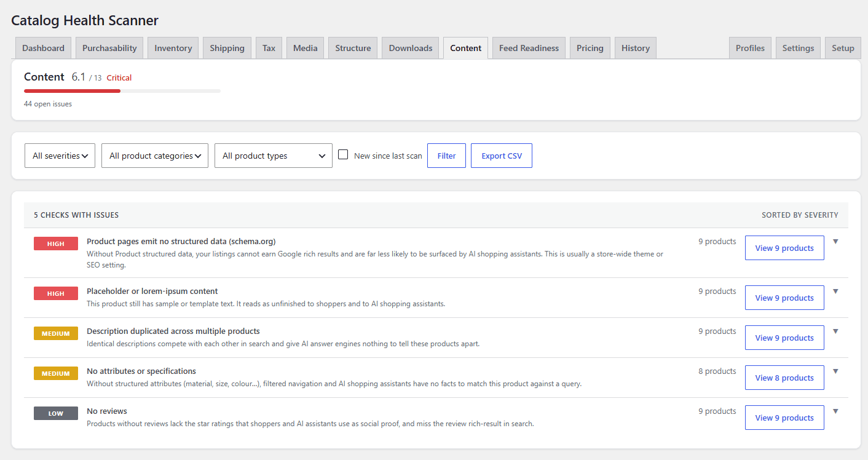The image size is (868, 460).
Task: Enable the New since last scan checkbox
Action: click(x=343, y=155)
